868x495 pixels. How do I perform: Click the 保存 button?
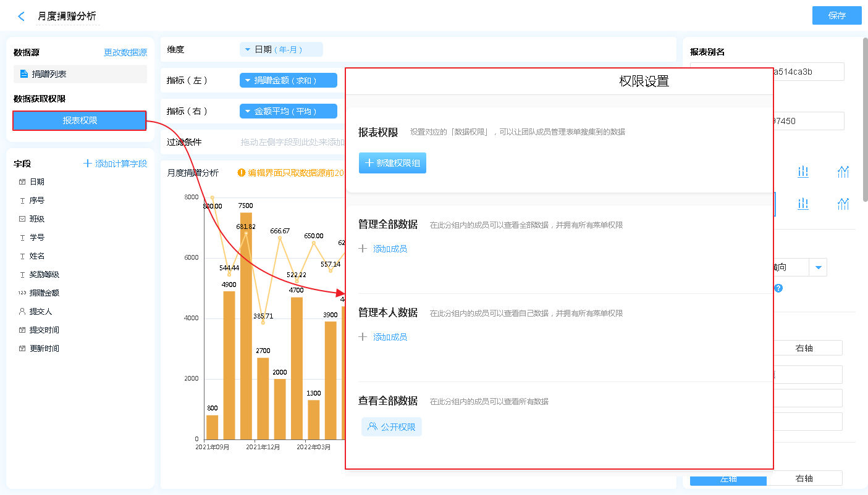click(x=836, y=15)
